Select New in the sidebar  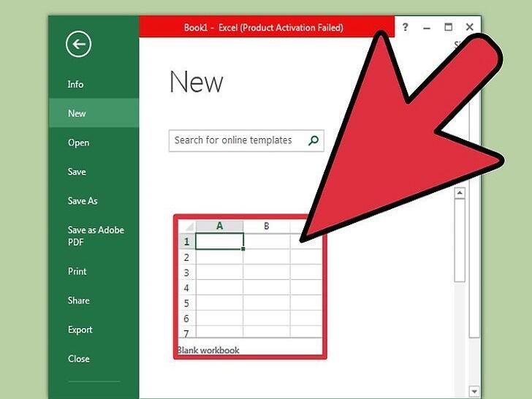click(77, 113)
